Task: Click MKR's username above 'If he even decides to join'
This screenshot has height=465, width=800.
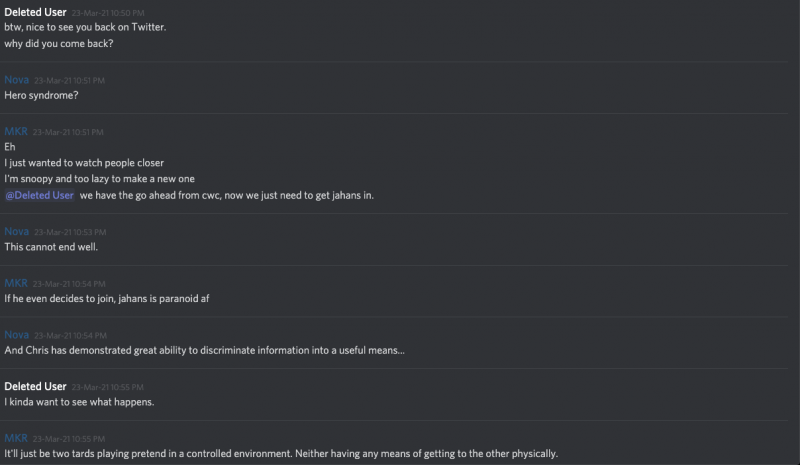Action: 16,283
